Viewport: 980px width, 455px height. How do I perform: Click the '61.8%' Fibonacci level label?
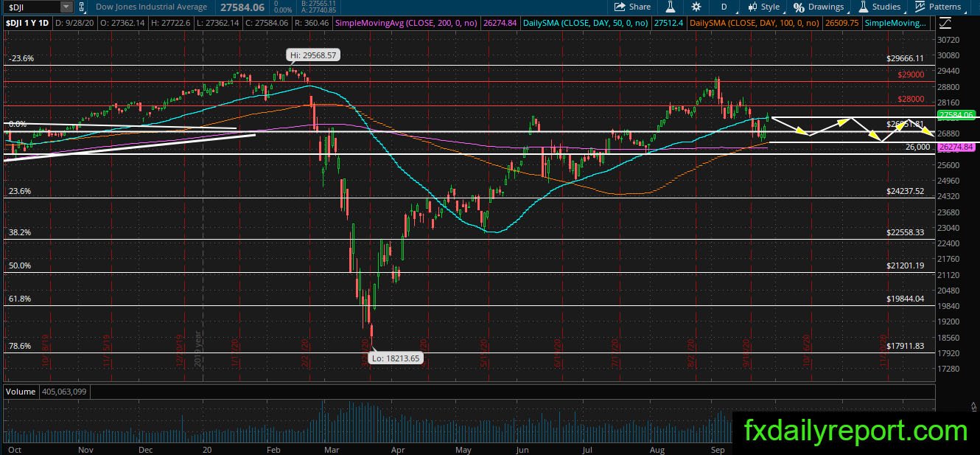point(19,299)
